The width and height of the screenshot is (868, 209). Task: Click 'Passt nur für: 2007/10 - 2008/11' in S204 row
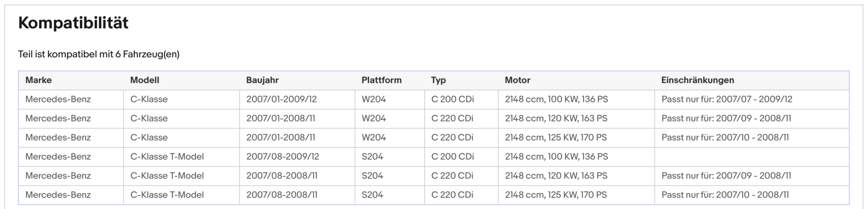tap(725, 195)
